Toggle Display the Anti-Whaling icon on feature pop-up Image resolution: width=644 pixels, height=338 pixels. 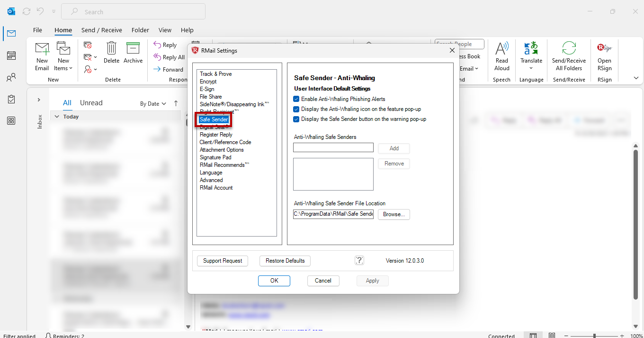[x=296, y=109]
